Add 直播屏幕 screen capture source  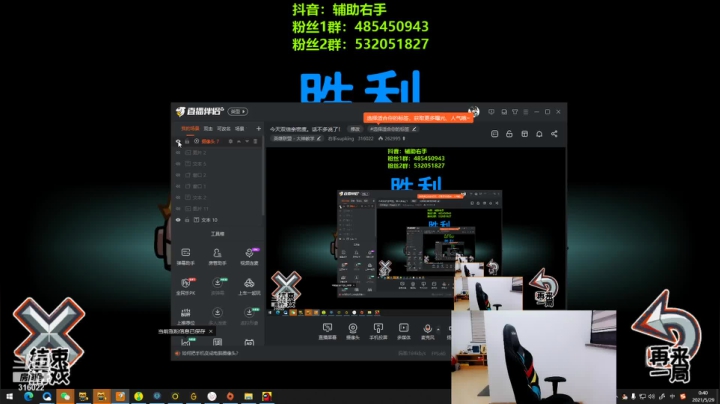[327, 331]
